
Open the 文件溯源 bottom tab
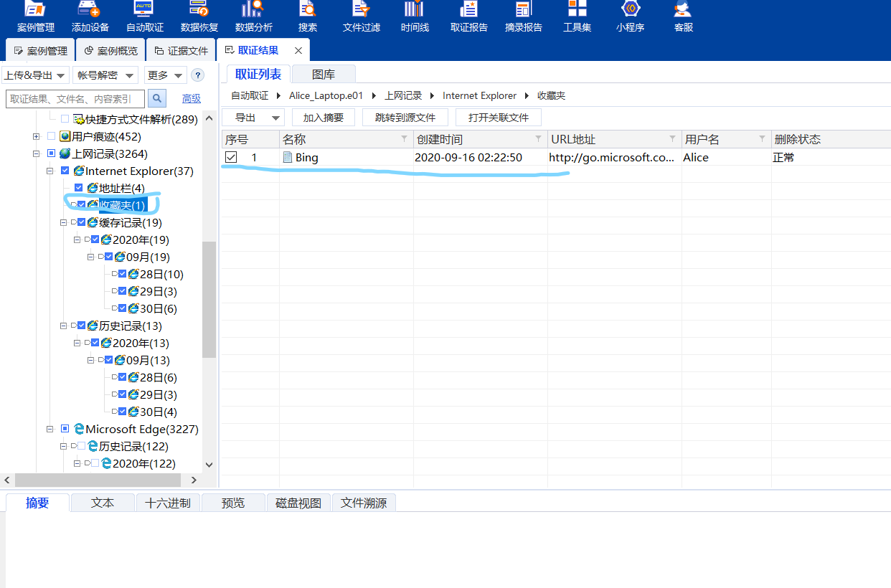(364, 503)
